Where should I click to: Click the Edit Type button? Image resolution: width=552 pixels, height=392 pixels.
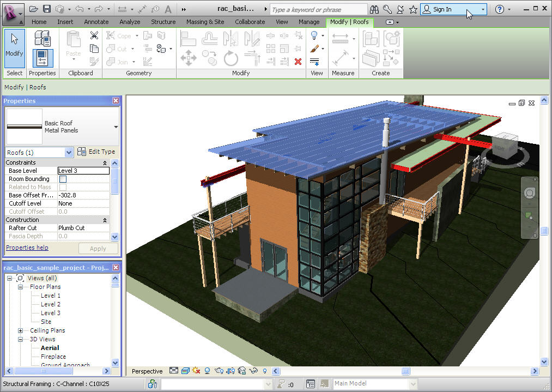point(96,152)
